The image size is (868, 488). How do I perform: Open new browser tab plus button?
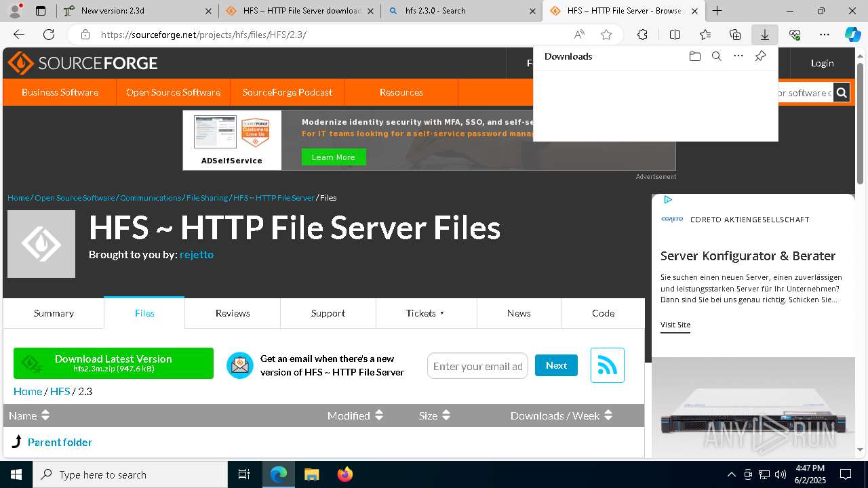[x=717, y=11]
